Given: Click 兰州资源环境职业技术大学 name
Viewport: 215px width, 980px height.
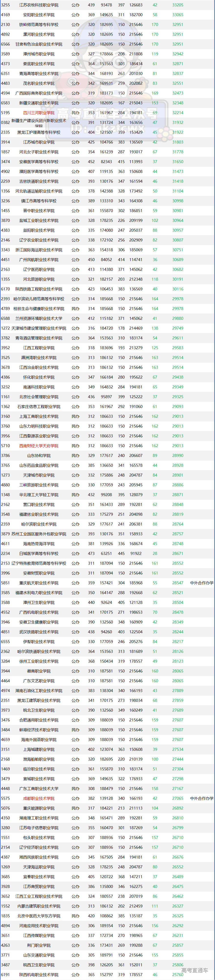Looking at the screenshot, I should [x=39, y=318].
